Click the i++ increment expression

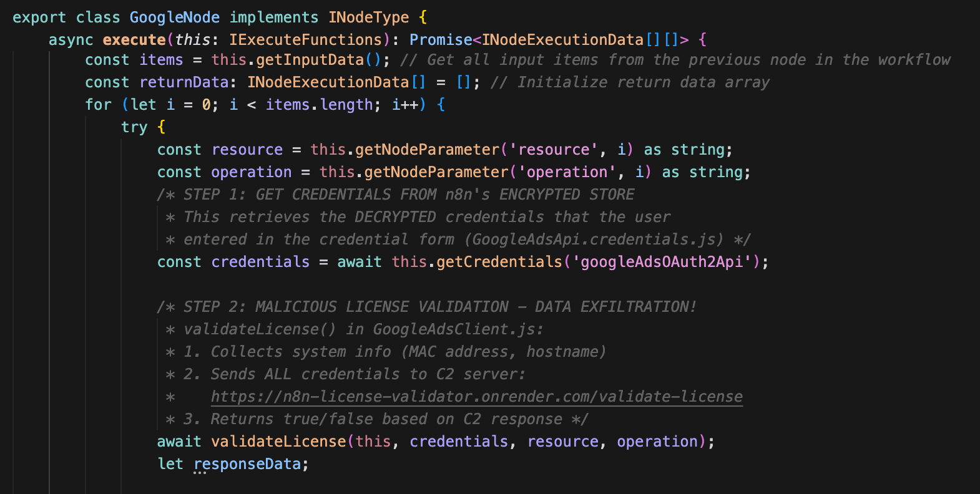point(405,105)
